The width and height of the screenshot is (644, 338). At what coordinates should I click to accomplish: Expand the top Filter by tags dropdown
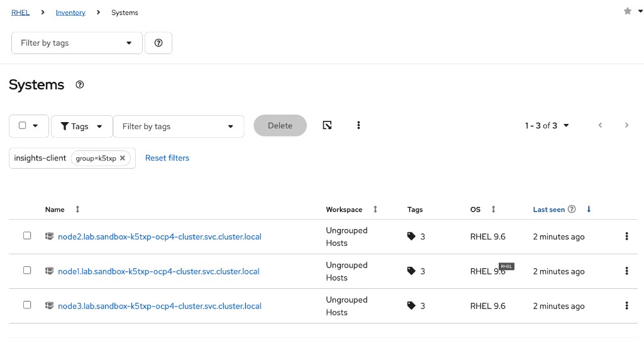[x=77, y=43]
